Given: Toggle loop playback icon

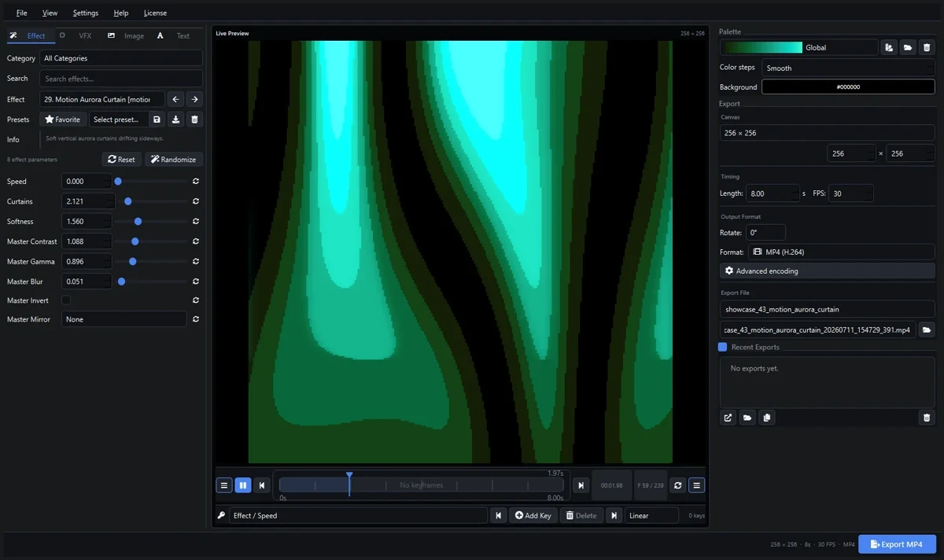Looking at the screenshot, I should [x=677, y=485].
